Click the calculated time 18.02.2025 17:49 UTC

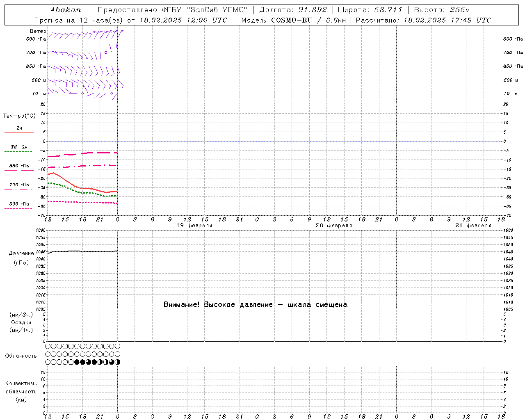click(x=447, y=20)
